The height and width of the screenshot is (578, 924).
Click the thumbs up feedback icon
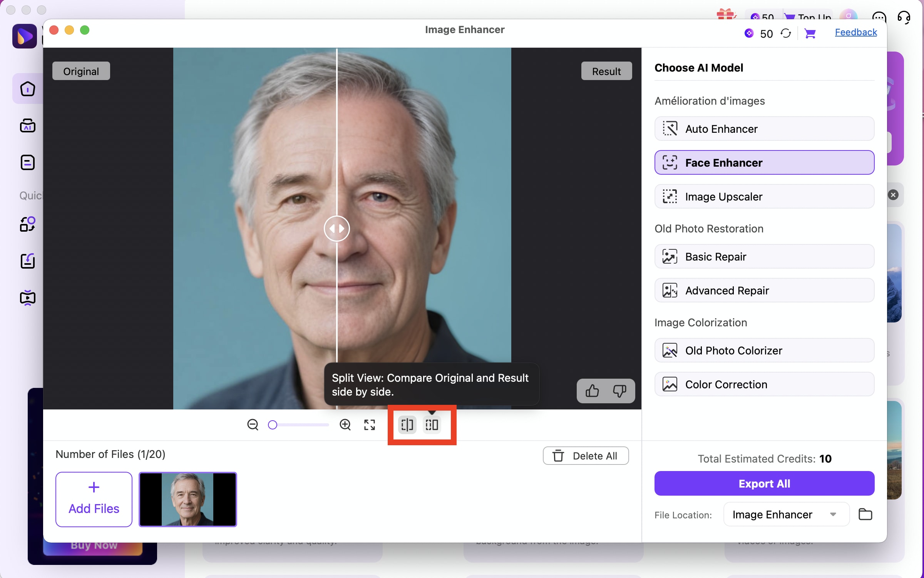point(592,391)
